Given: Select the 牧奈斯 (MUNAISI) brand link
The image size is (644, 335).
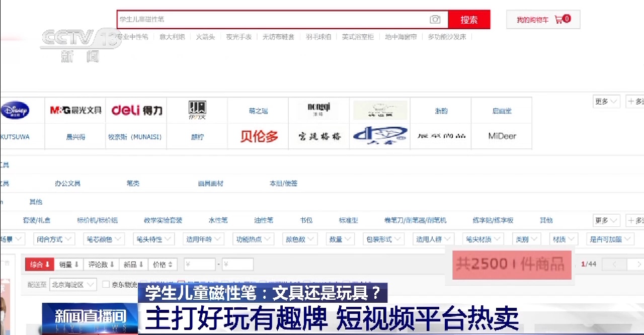Looking at the screenshot, I should tap(135, 137).
